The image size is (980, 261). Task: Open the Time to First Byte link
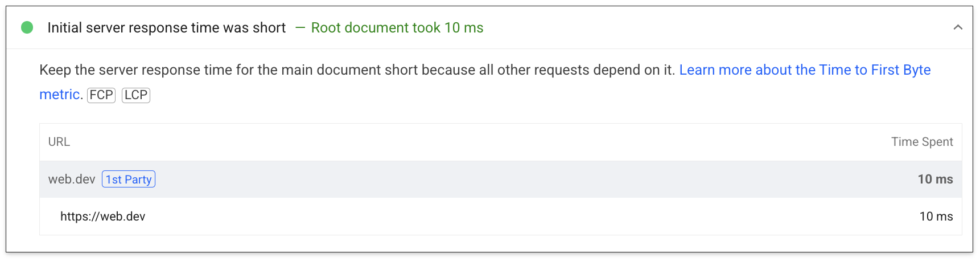pos(805,70)
